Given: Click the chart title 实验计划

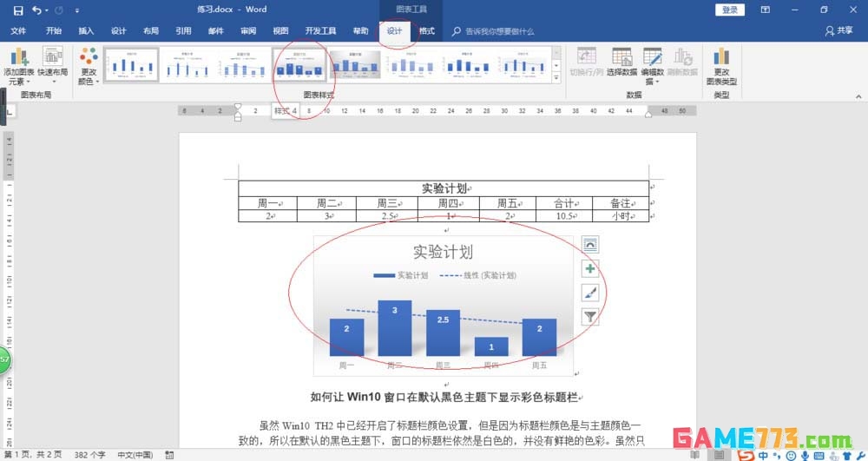Looking at the screenshot, I should [x=443, y=252].
